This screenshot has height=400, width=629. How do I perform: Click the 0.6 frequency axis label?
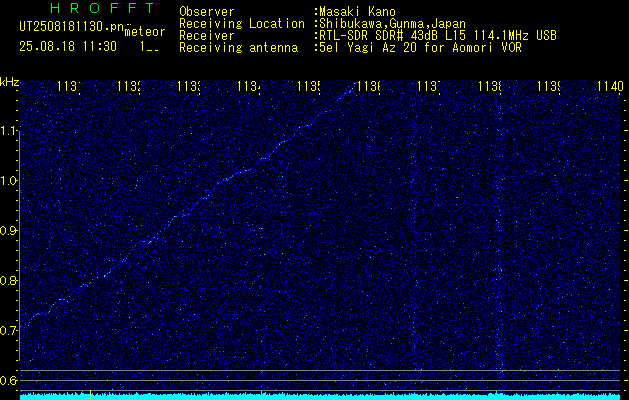9,380
